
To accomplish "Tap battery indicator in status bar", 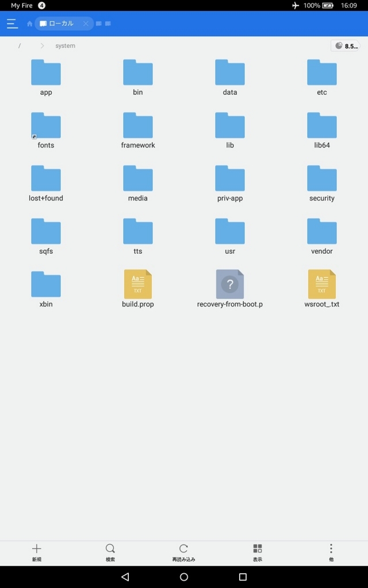I will (x=327, y=6).
